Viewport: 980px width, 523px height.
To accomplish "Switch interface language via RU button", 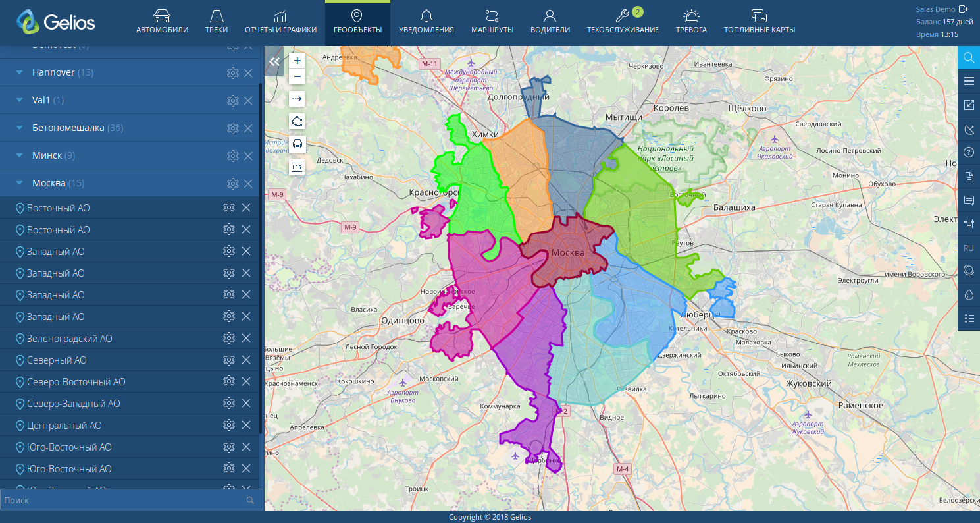I will [x=969, y=248].
